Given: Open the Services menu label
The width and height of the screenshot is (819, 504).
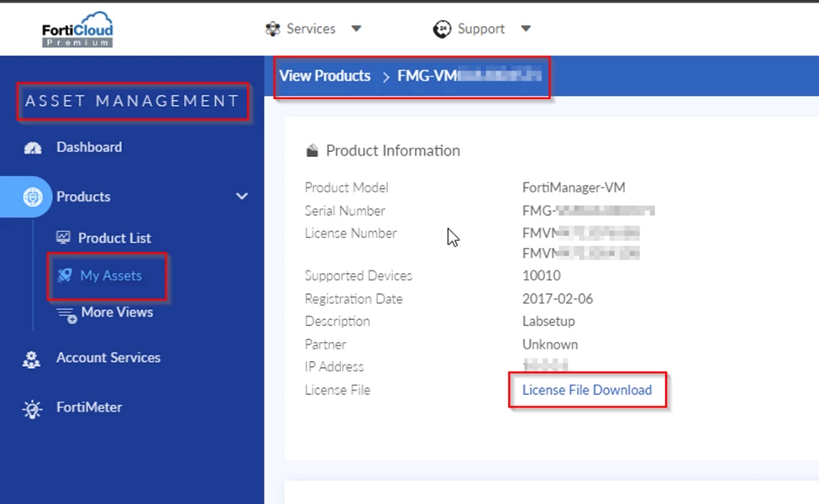Looking at the screenshot, I should click(x=311, y=29).
